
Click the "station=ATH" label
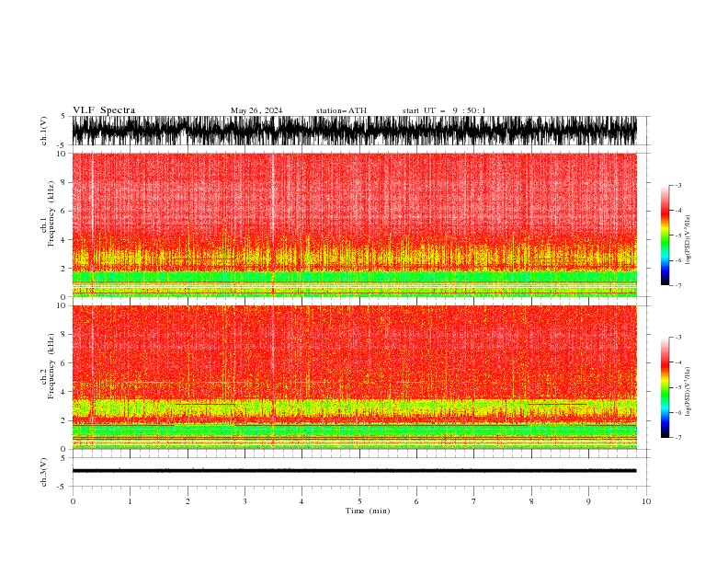click(341, 110)
